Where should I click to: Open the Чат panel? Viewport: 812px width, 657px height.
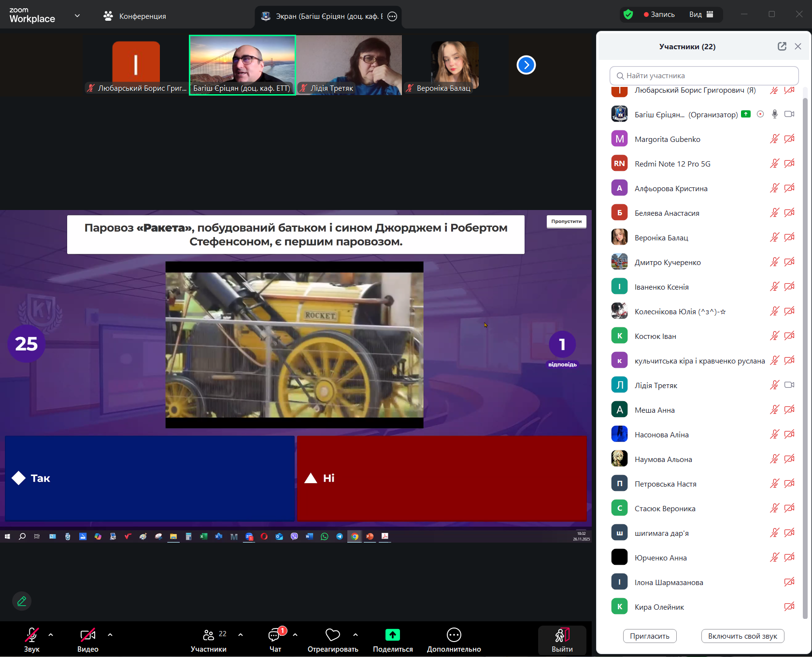[275, 640]
